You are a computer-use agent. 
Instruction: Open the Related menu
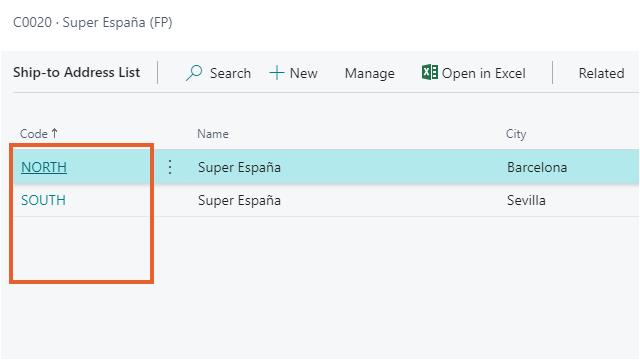601,73
